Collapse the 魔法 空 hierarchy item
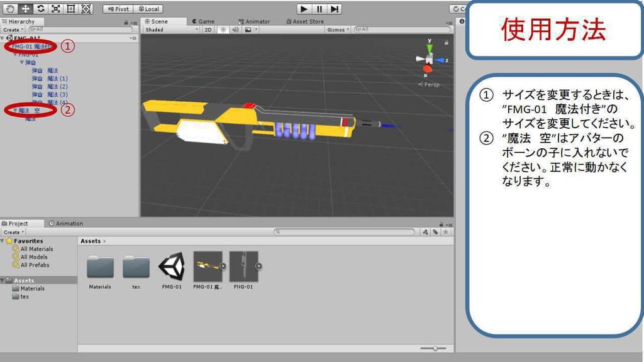644x362 pixels. tap(16, 110)
